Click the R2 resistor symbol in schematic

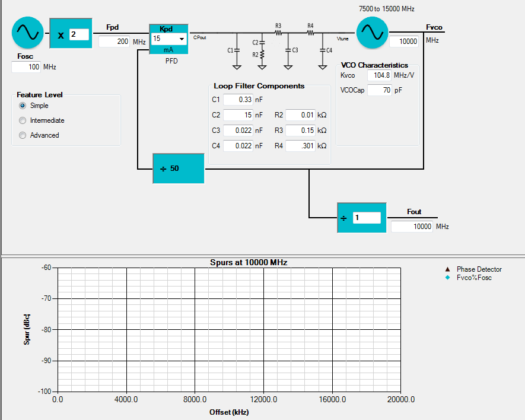click(262, 55)
